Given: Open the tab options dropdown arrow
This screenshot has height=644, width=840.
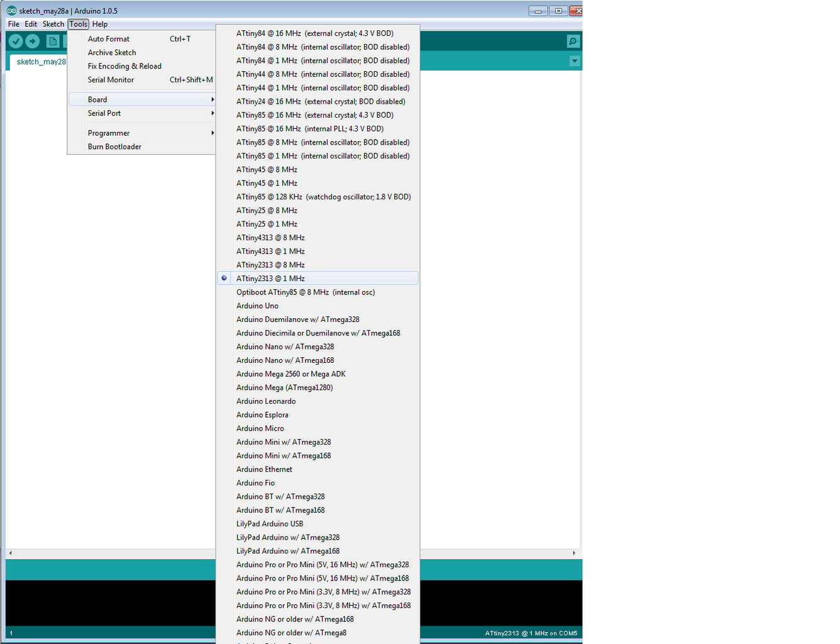Looking at the screenshot, I should pos(575,61).
